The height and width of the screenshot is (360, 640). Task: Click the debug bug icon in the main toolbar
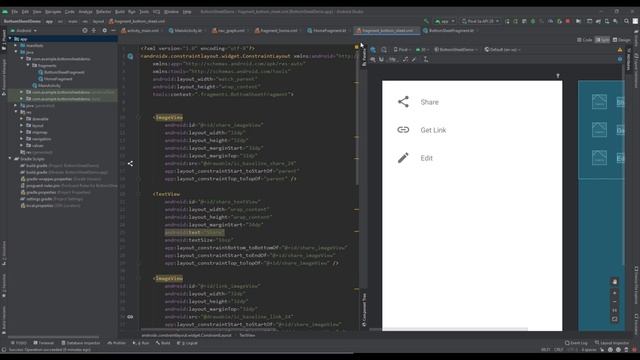click(x=533, y=21)
